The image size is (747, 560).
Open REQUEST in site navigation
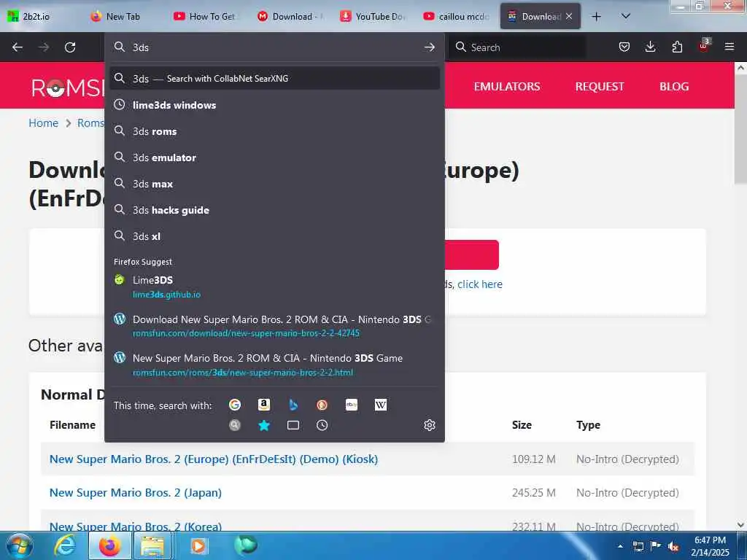(600, 86)
